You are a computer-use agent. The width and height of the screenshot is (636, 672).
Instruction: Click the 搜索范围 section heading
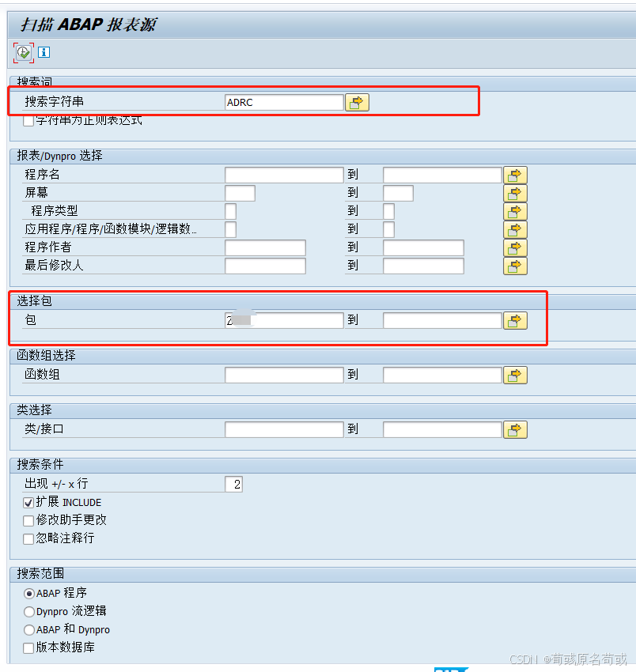(x=40, y=574)
